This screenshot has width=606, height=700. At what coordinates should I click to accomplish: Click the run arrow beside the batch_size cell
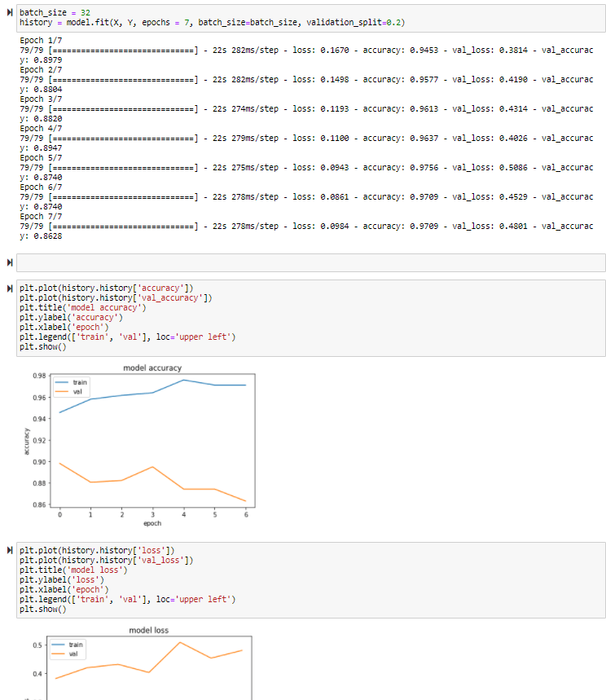click(x=11, y=13)
